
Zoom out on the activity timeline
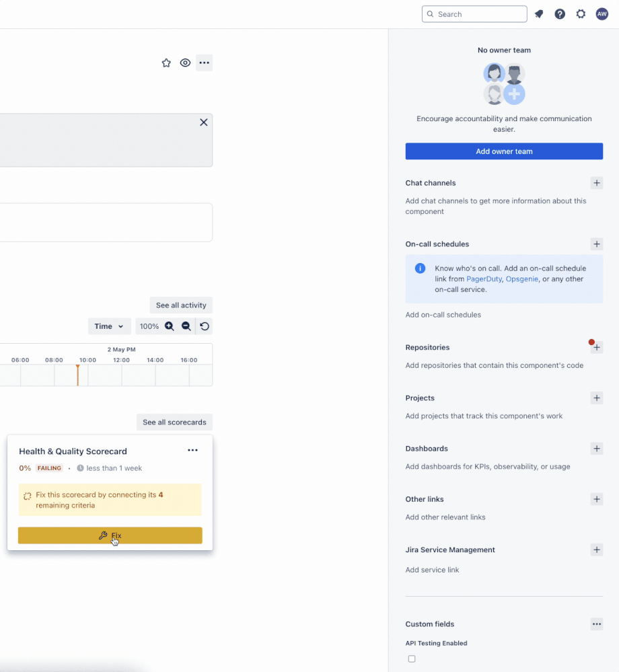tap(186, 326)
